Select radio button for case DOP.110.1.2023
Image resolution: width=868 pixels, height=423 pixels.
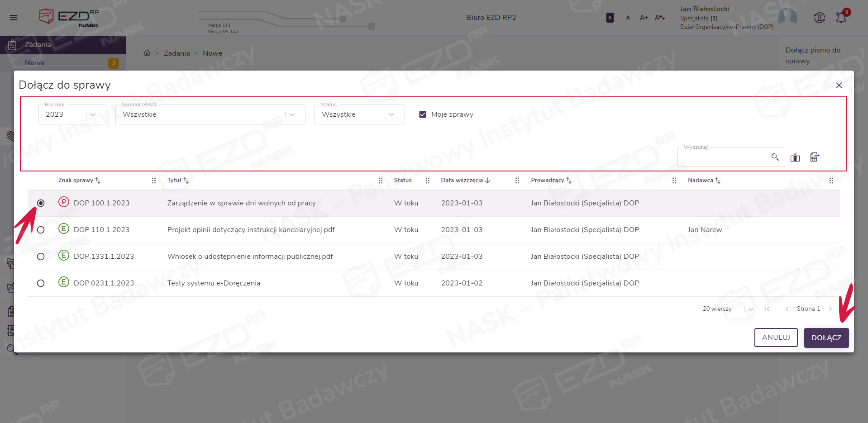pyautogui.click(x=41, y=230)
